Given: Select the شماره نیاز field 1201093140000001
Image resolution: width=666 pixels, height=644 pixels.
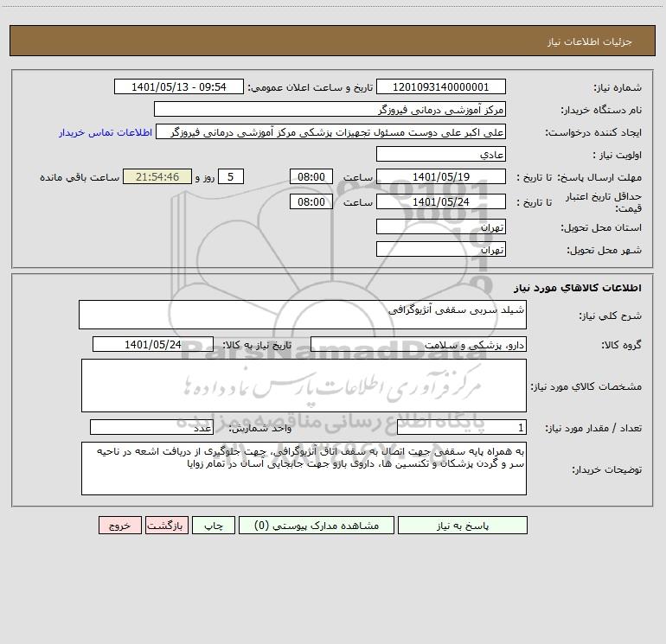Looking at the screenshot, I should click(x=441, y=86).
